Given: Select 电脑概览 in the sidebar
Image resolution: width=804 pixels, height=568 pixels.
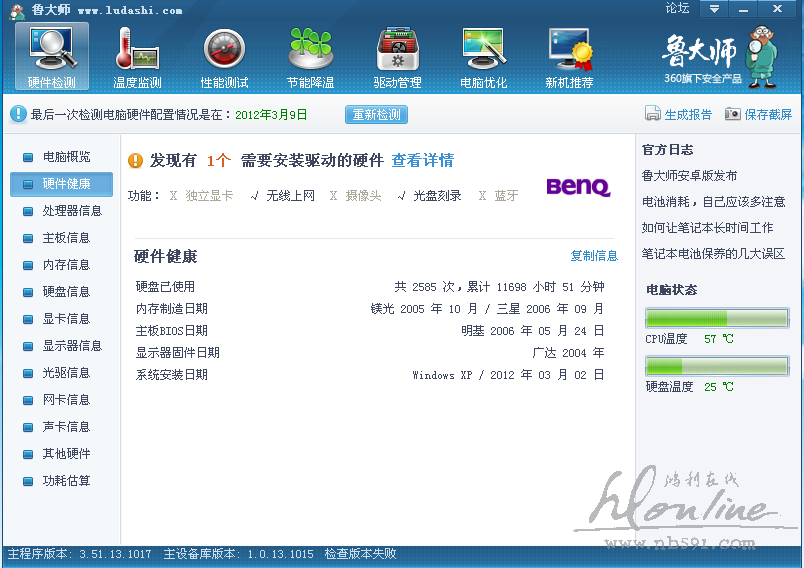Looking at the screenshot, I should 66,157.
